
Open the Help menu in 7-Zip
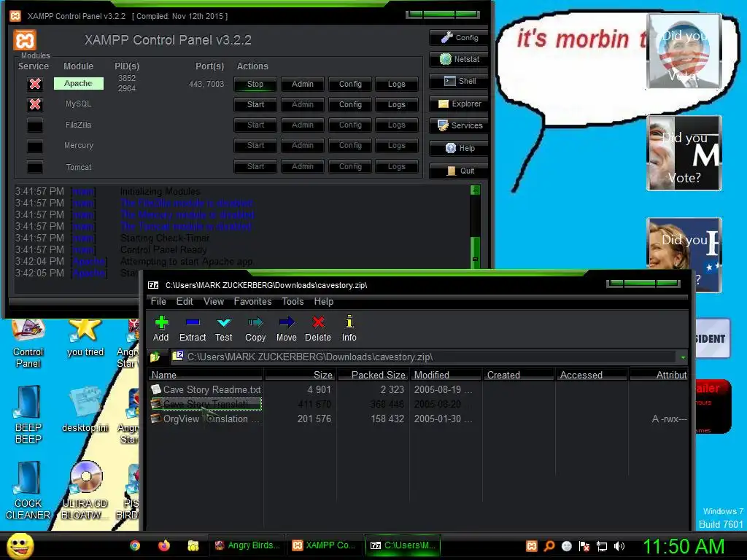click(323, 301)
